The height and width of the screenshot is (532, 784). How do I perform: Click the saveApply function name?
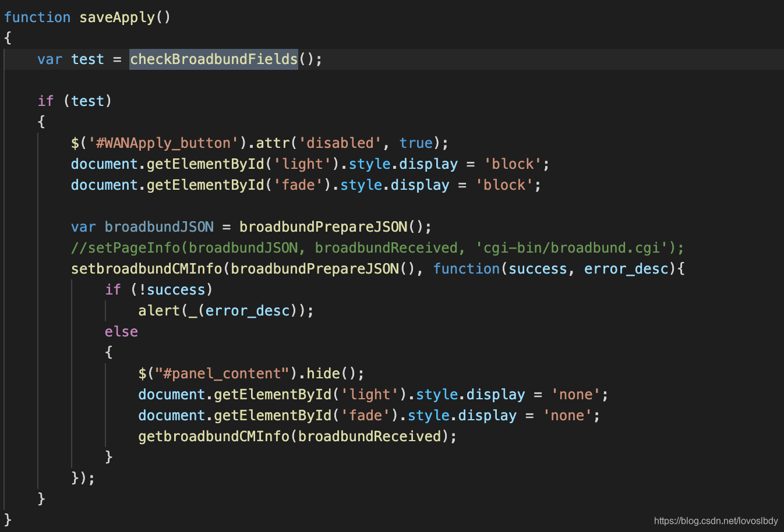pos(117,17)
